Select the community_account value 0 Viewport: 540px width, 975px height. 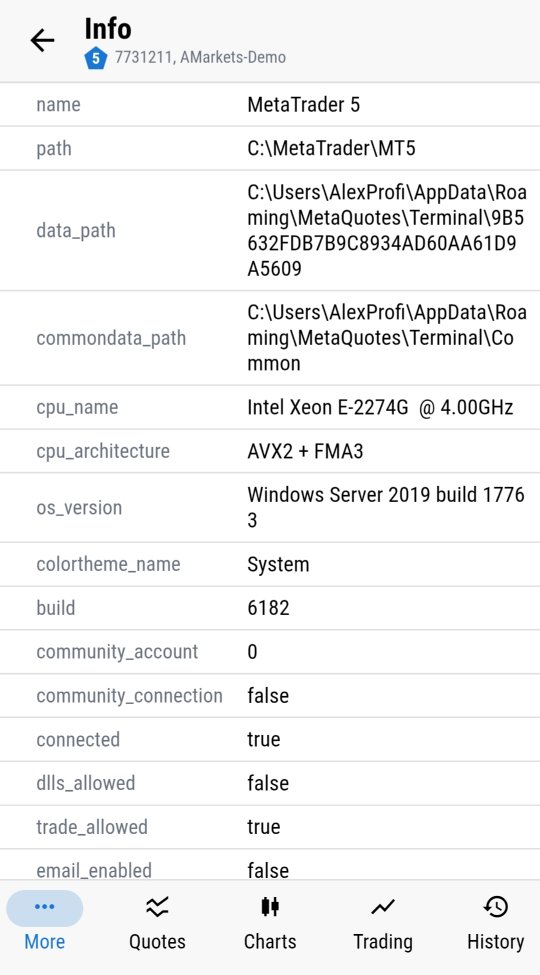coord(252,652)
